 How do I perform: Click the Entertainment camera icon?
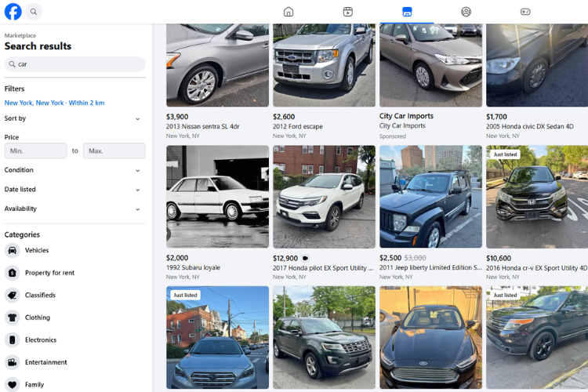[x=12, y=362]
